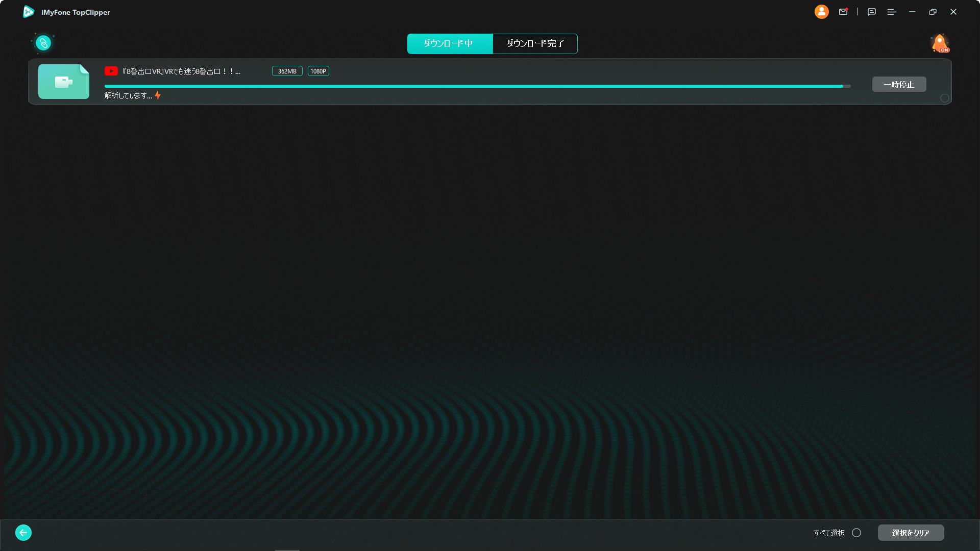Enable the すべて選択 select-all radio
The image size is (980, 551).
856,533
